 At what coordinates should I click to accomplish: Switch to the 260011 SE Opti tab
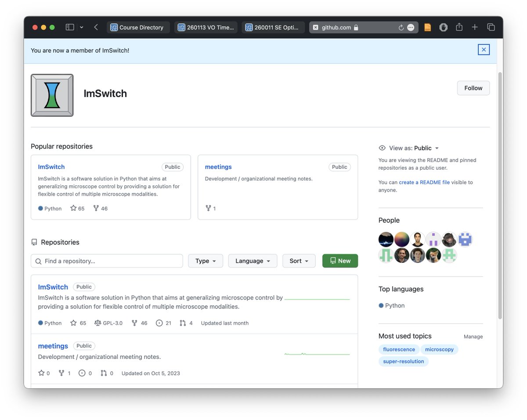tap(273, 27)
